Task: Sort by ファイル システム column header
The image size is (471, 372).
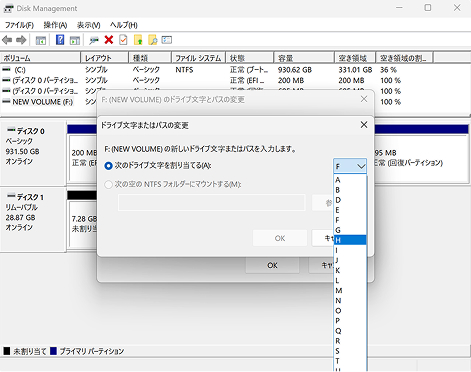Action: click(199, 58)
